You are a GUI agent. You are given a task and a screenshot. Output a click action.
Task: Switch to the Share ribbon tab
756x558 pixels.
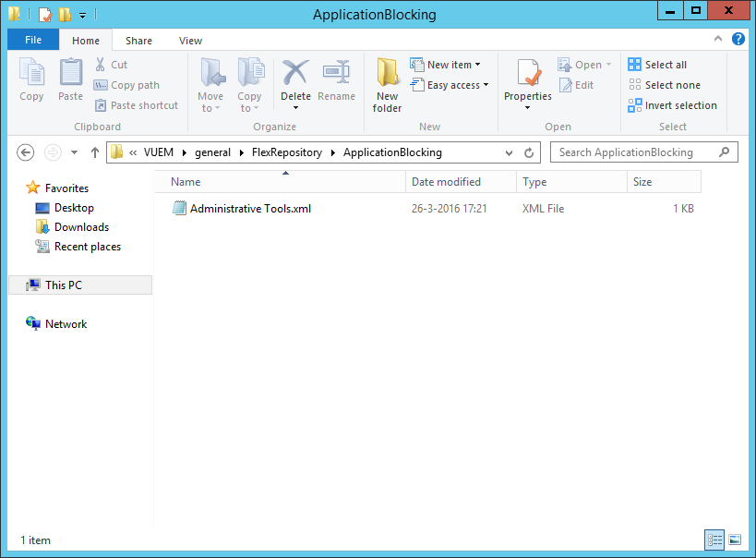tap(138, 41)
